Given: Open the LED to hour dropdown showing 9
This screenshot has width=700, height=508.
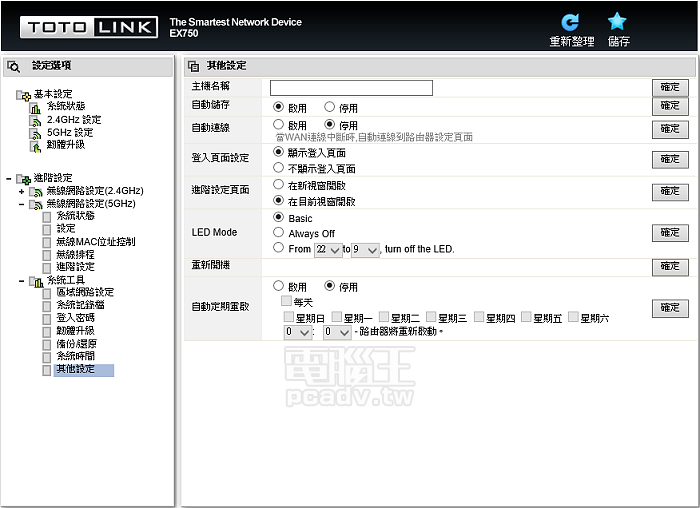Looking at the screenshot, I should pos(365,250).
